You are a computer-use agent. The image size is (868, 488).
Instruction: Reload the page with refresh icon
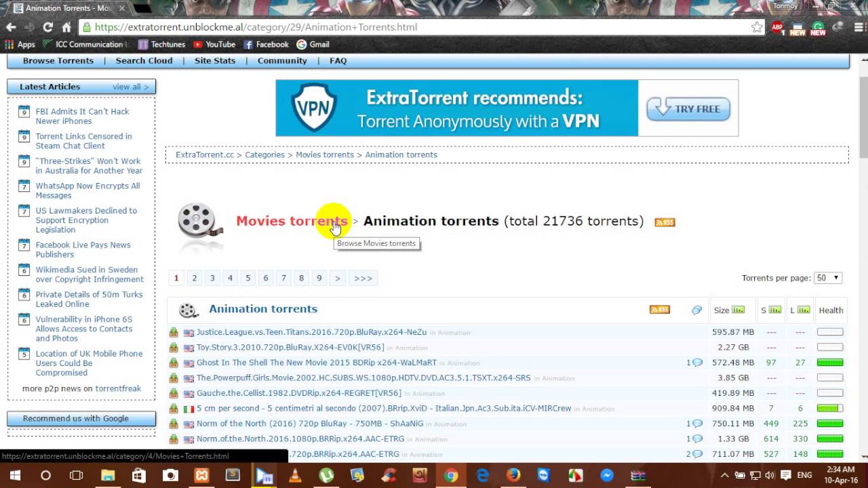[47, 27]
